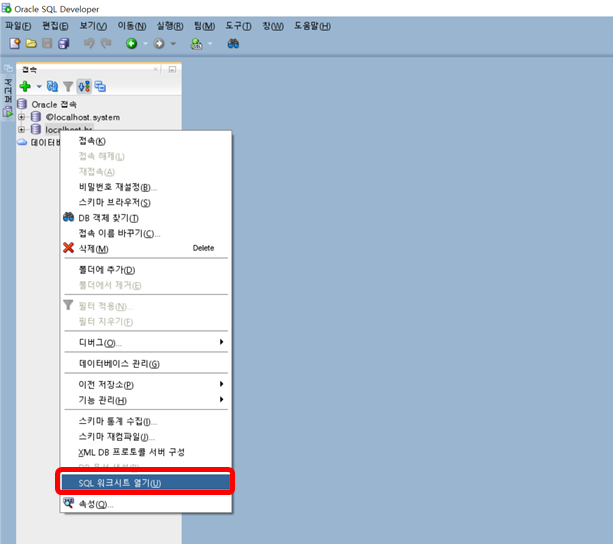Choose 스키마 통계 수집 menu item
Screen dimensions: 613x544
(146, 421)
